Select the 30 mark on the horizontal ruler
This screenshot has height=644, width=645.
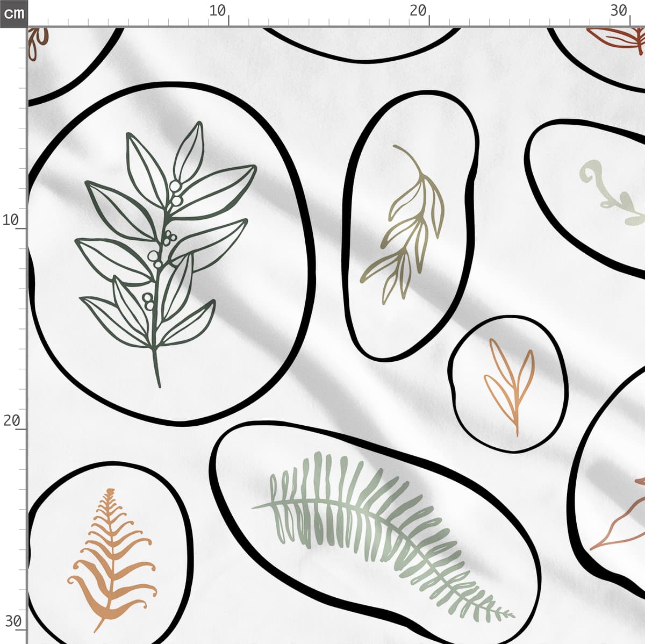coord(619,10)
